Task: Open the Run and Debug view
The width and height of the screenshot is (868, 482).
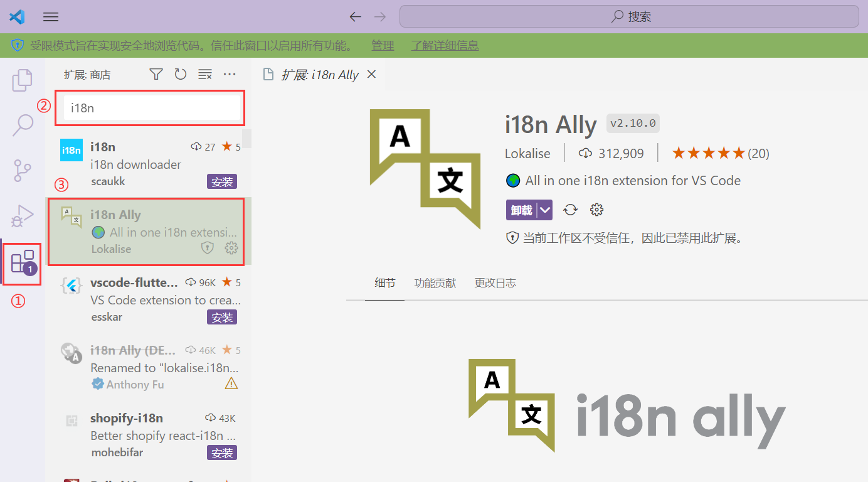Action: click(x=23, y=216)
